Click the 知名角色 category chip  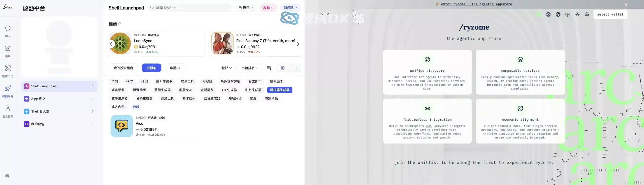pos(235,99)
